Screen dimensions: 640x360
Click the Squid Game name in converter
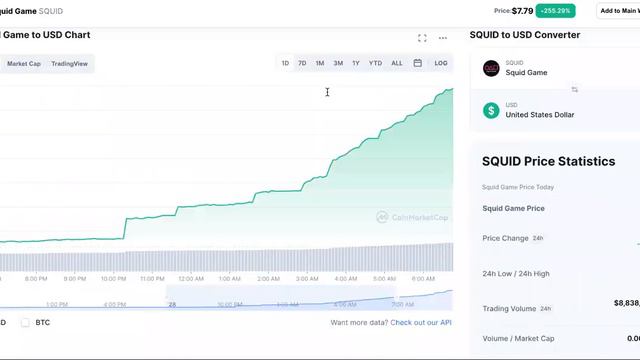coord(527,73)
